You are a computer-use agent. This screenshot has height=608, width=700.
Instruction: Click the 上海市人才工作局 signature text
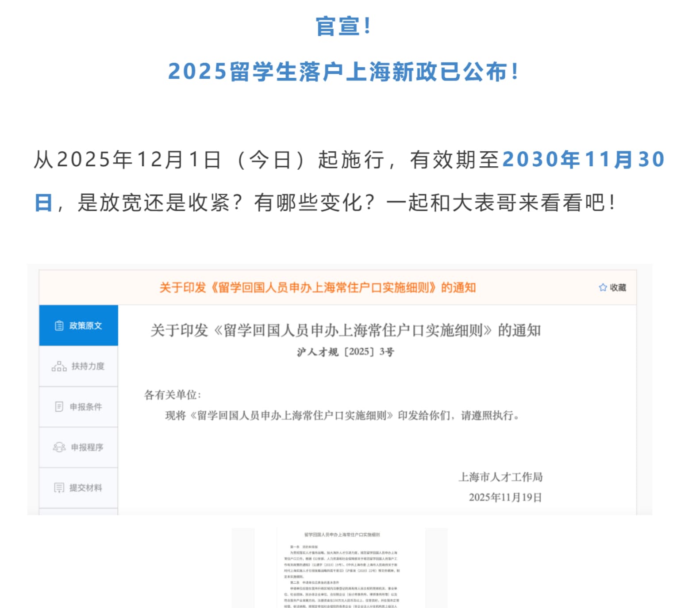500,477
